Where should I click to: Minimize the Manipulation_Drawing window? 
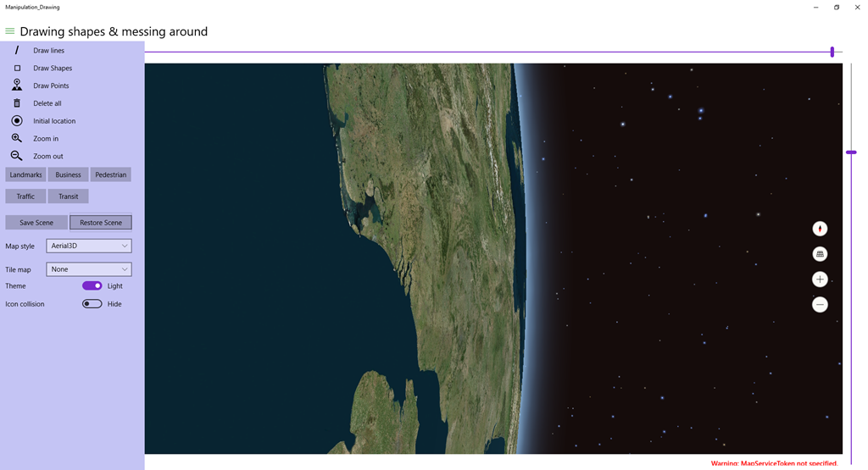coord(816,7)
